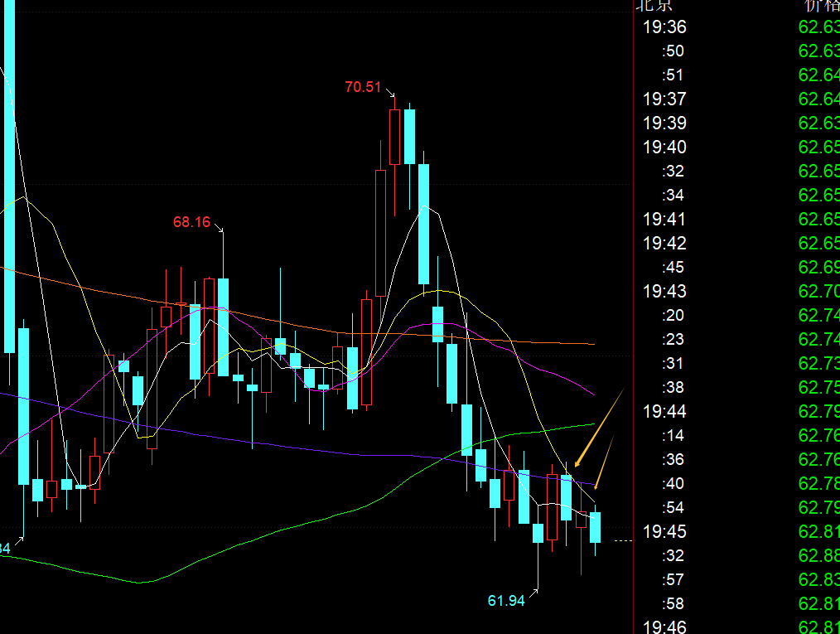Click the yellow dashed current price marker
The height and width of the screenshot is (634, 840).
pos(622,540)
